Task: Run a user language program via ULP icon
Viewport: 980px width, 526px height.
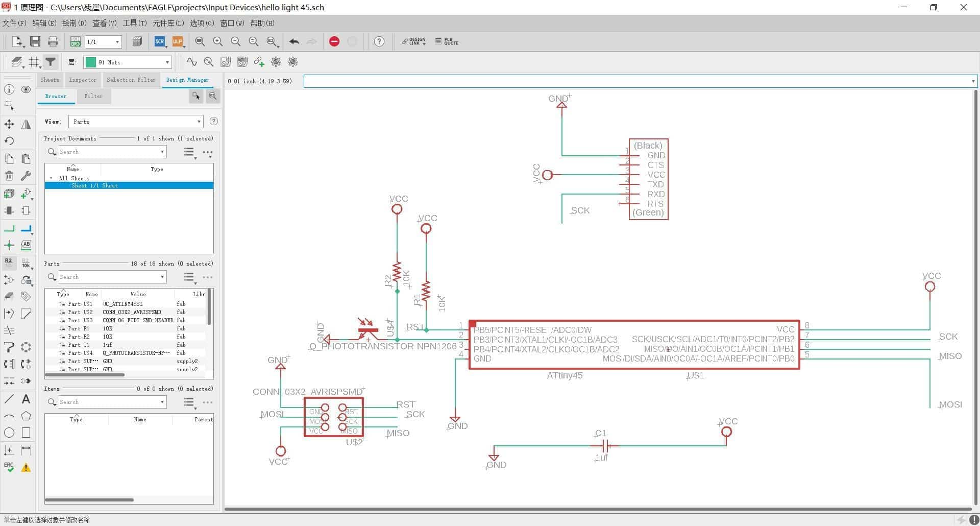Action: (x=177, y=42)
